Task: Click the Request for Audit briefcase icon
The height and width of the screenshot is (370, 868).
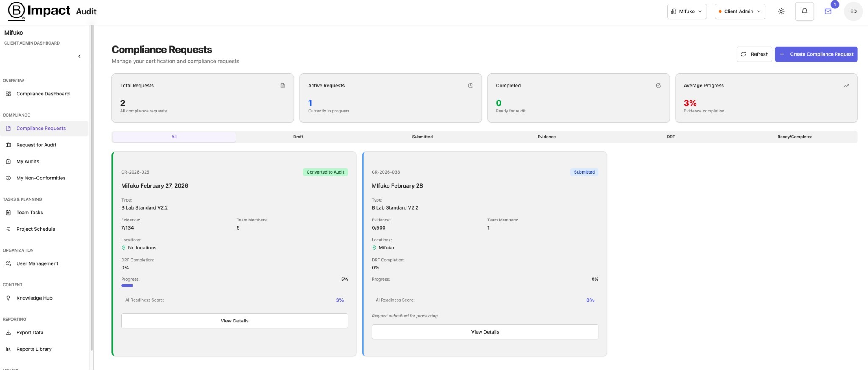Action: [8, 145]
